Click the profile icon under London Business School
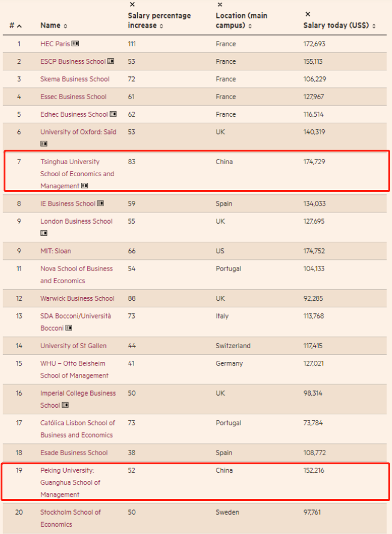This screenshot has height=534, width=392. pos(44,233)
